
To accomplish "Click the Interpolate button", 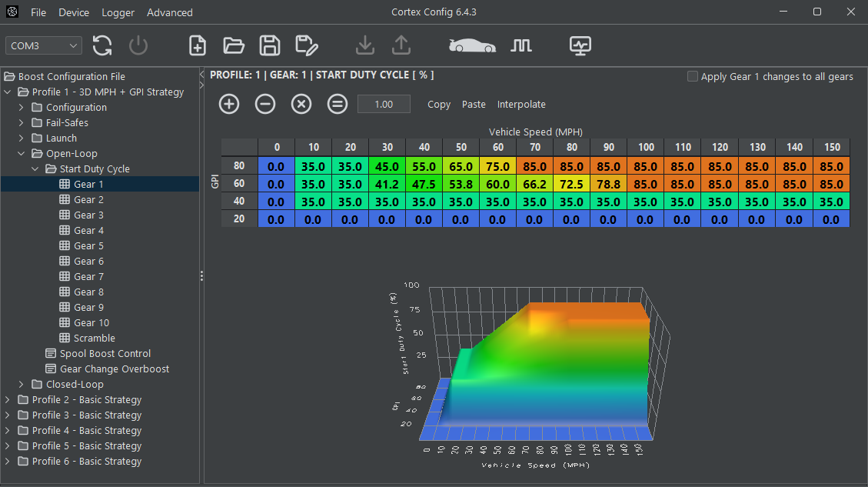I will (521, 104).
